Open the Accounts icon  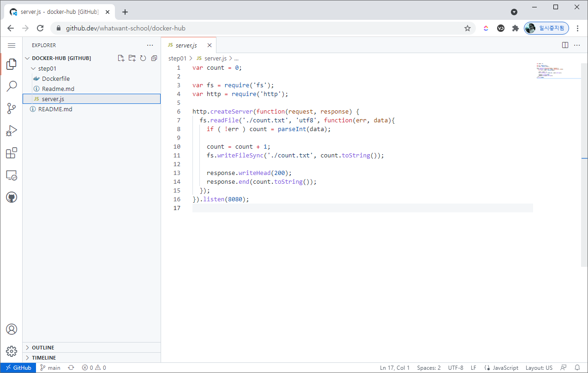(x=12, y=329)
